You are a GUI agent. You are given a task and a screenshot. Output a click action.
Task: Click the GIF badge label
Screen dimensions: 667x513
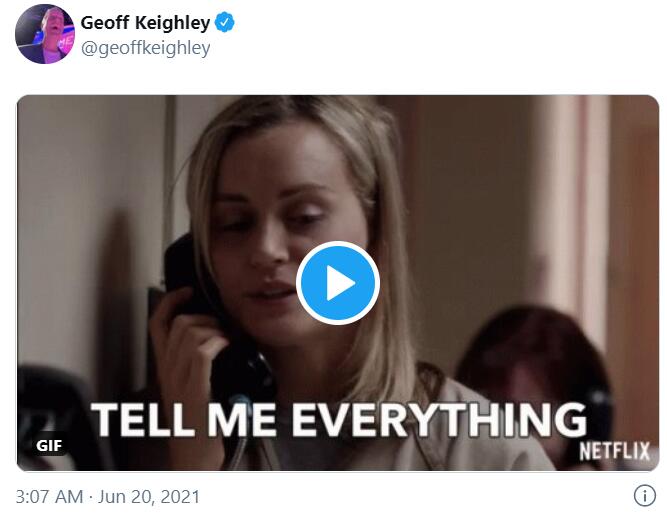tap(49, 445)
